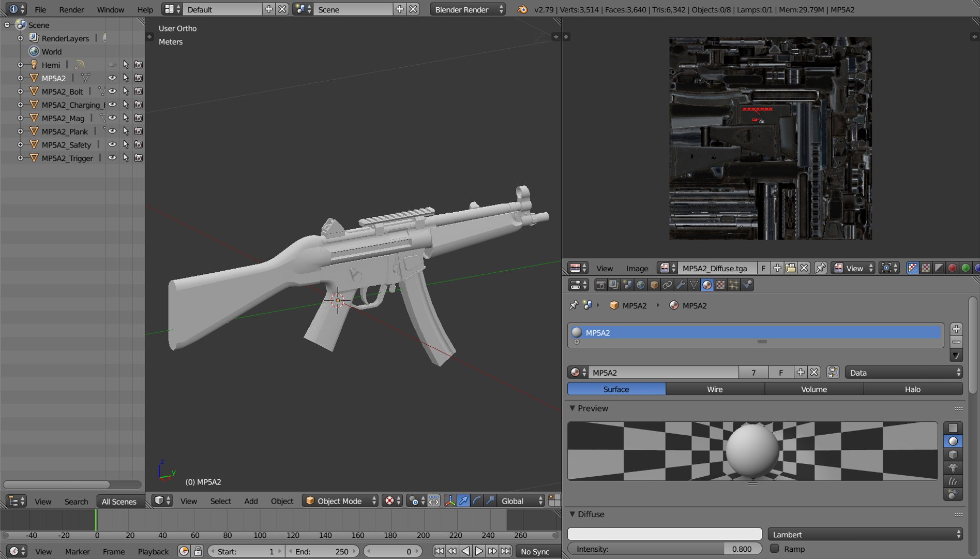The image size is (980, 559).
Task: Add a new material slot
Action: [x=956, y=329]
